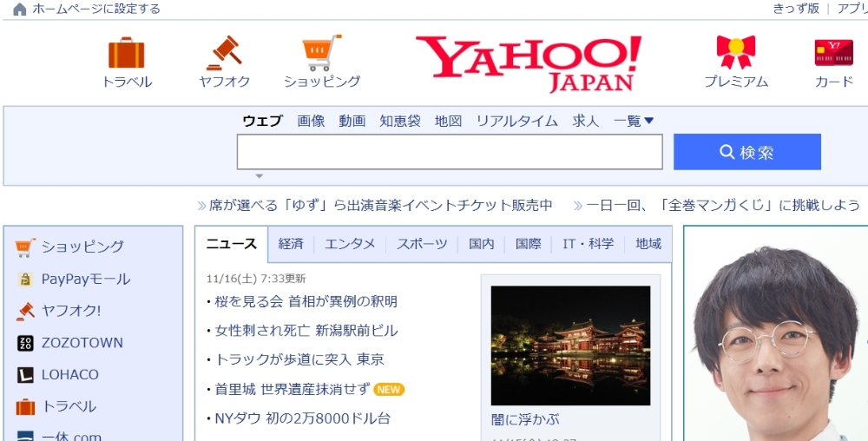Open the Shopping cart icon in header
This screenshot has height=441, width=868.
point(322,53)
